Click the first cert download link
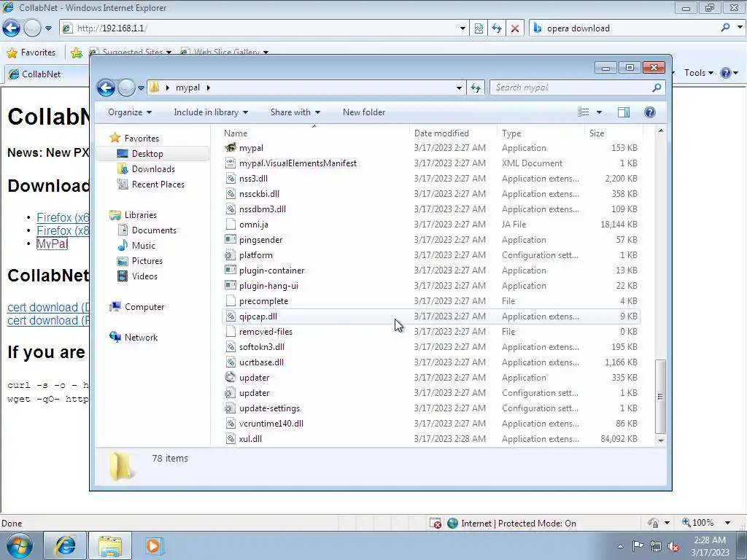This screenshot has height=560, width=747. tap(48, 307)
